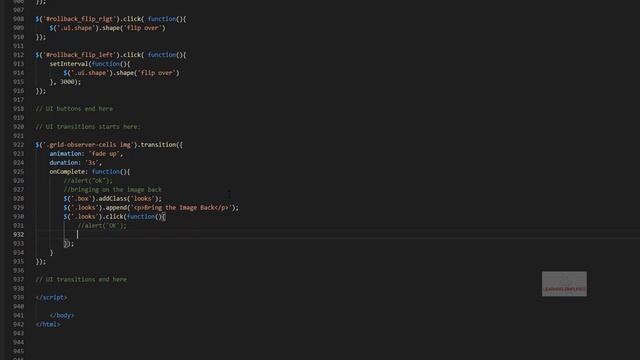Click line number 932 in the gutter
This screenshot has width=640, height=360.
pyautogui.click(x=18, y=234)
